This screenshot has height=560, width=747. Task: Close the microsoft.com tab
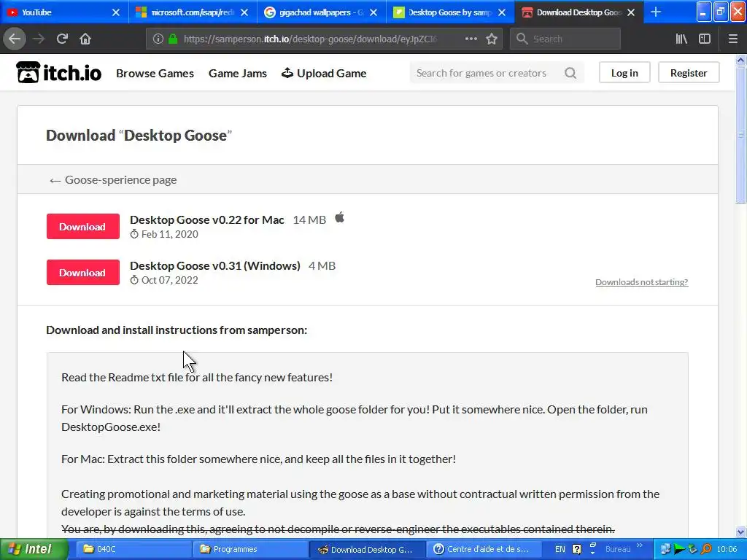click(x=244, y=12)
